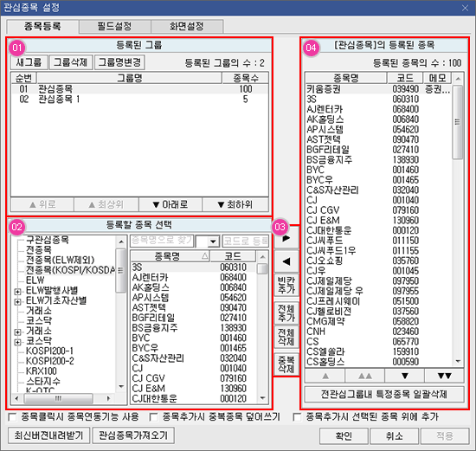Click the right arrow add-stock button
This screenshot has width=476, height=451.
pos(286,238)
